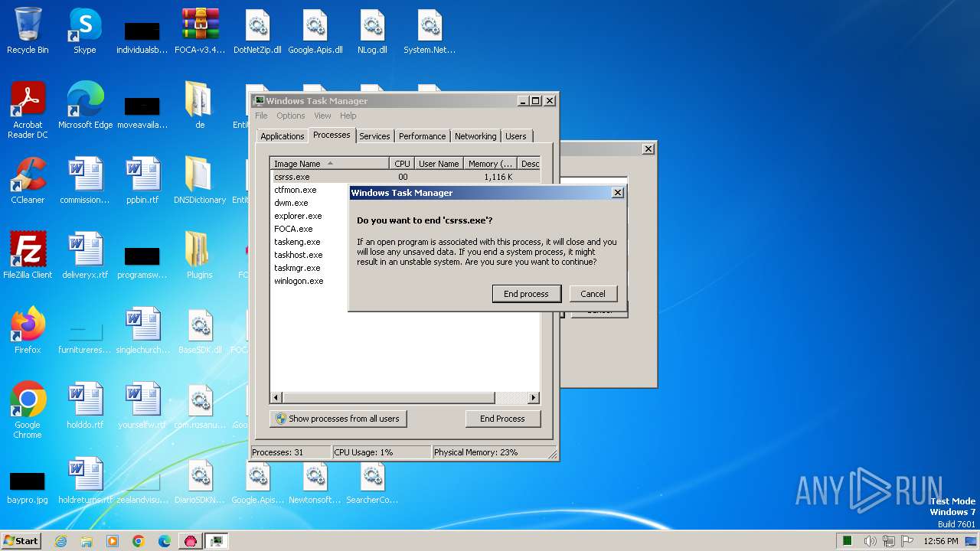
Task: Select the Google Chrome desktop shortcut
Action: [x=28, y=411]
